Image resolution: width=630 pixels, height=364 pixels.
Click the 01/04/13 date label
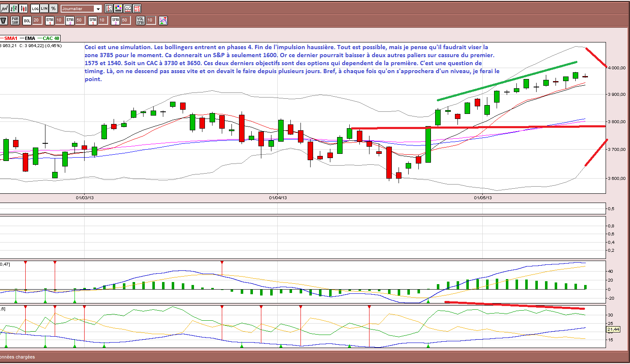tap(278, 198)
